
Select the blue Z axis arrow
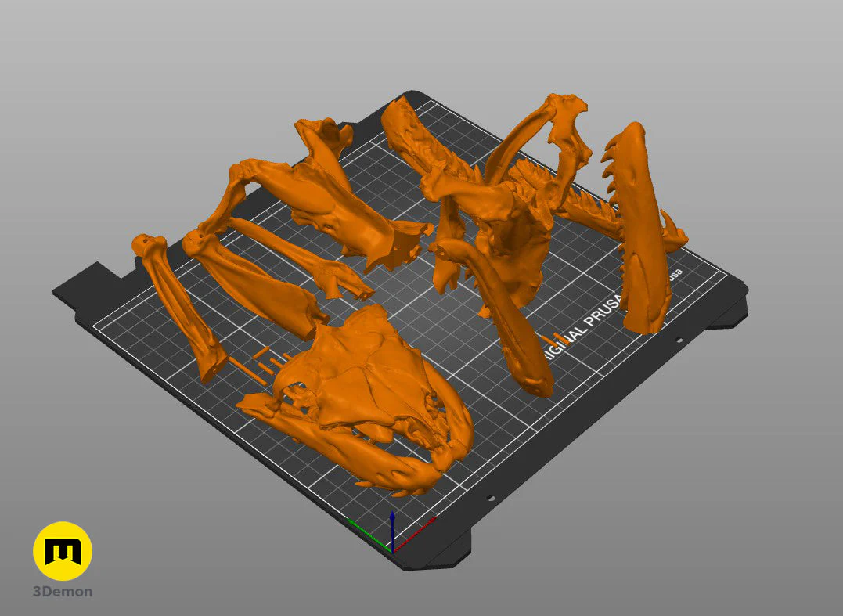tap(392, 529)
